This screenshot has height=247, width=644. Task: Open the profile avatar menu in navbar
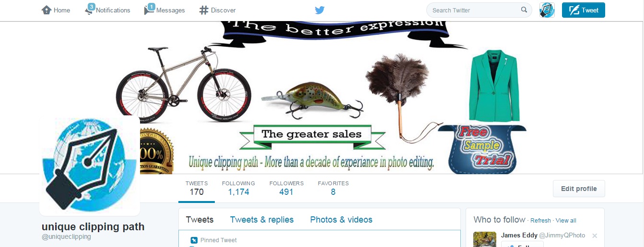point(547,10)
